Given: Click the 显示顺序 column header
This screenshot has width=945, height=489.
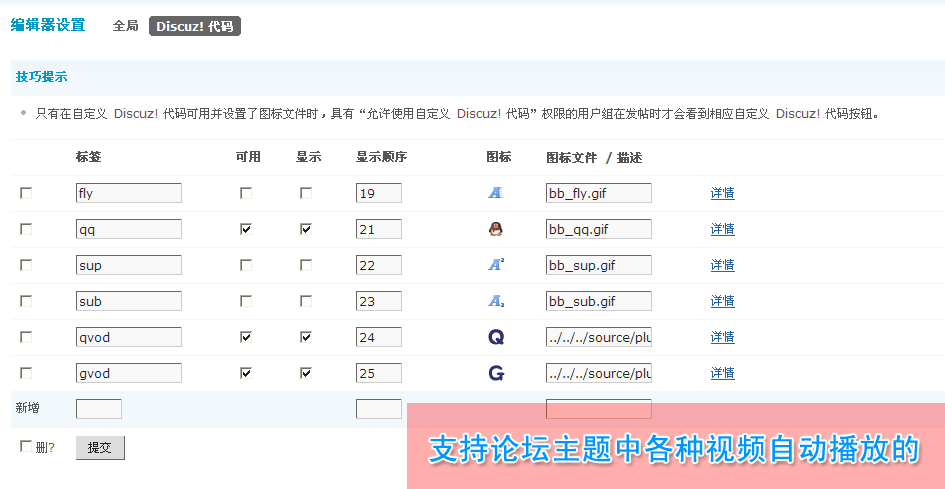Looking at the screenshot, I should point(381,157).
